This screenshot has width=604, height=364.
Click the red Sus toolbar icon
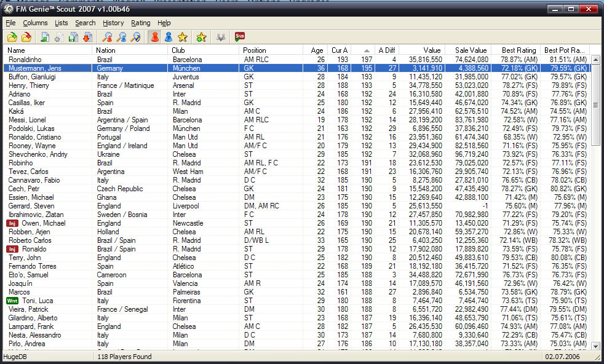pyautogui.click(x=239, y=38)
